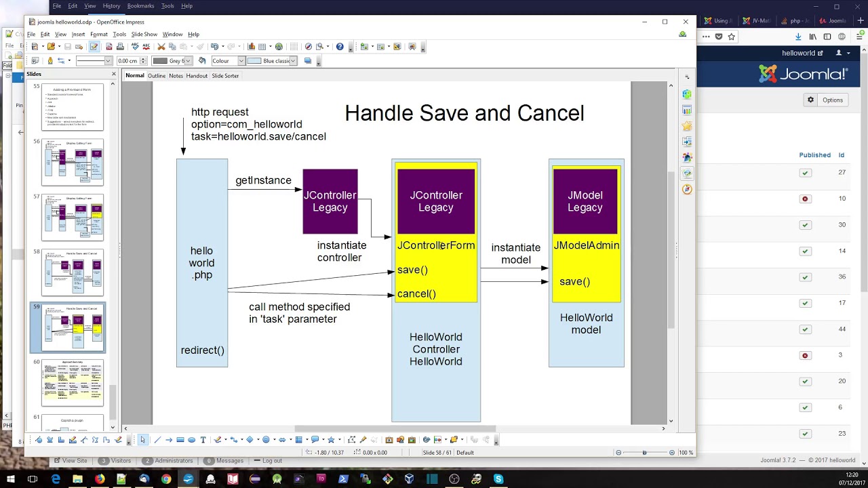The width and height of the screenshot is (868, 488).
Task: Open the Navigator icon in sidebar
Action: point(687,190)
